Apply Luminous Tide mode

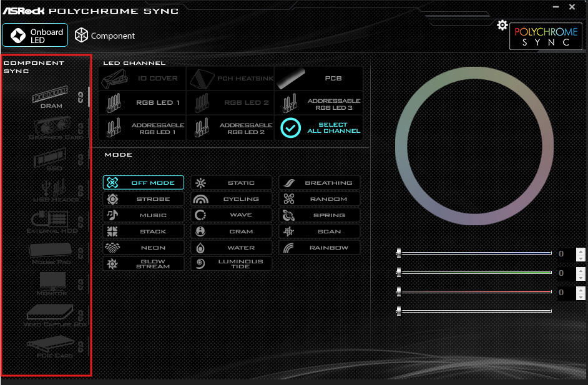click(232, 263)
